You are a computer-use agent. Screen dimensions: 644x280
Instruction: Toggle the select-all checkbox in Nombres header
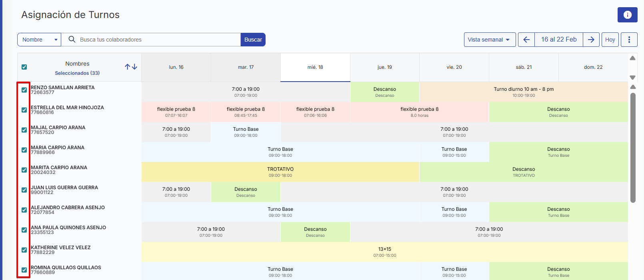24,67
